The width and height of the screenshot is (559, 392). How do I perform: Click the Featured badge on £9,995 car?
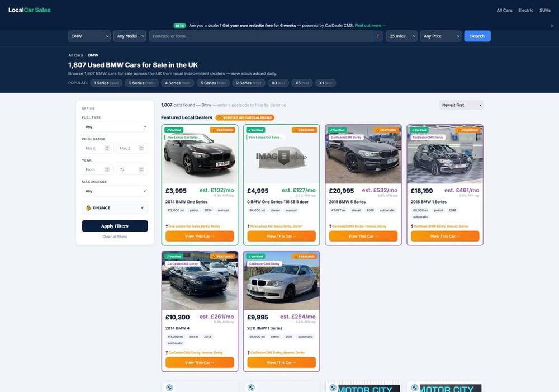click(305, 257)
